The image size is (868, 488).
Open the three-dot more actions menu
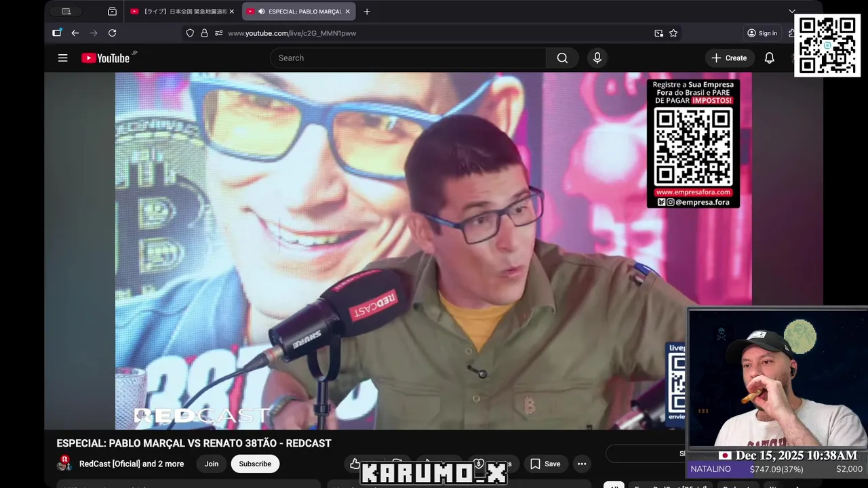pyautogui.click(x=581, y=464)
